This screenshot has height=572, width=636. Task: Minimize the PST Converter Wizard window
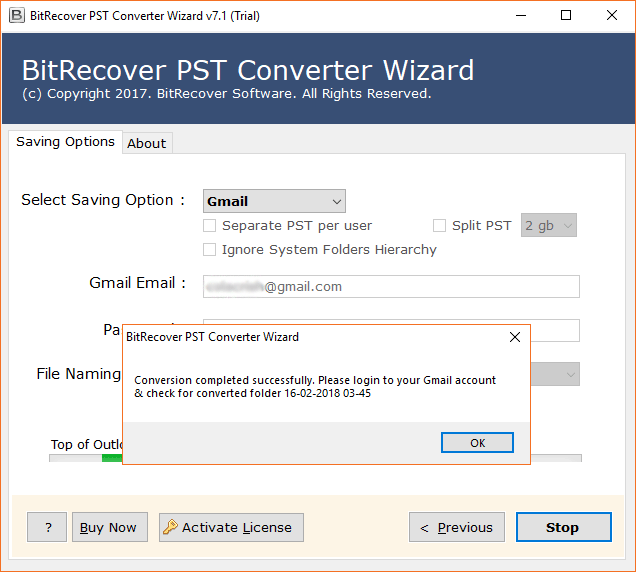click(x=521, y=16)
